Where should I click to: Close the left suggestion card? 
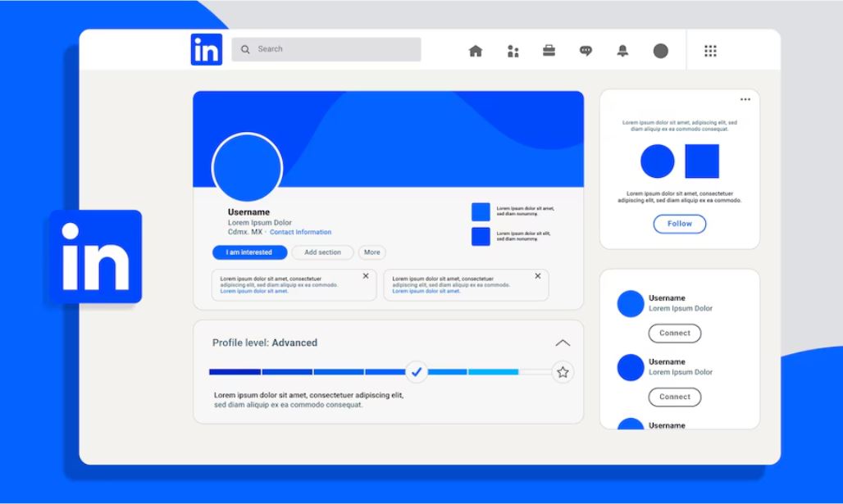(366, 275)
